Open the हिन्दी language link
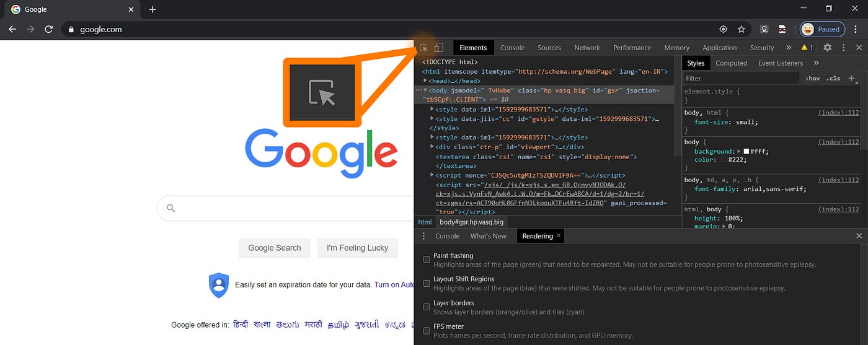 pos(241,325)
